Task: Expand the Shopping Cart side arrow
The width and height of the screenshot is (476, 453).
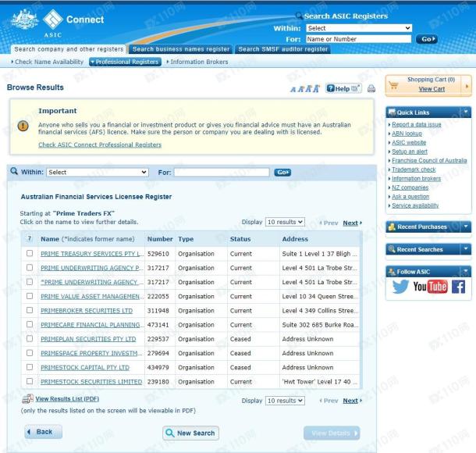Action: pyautogui.click(x=467, y=86)
